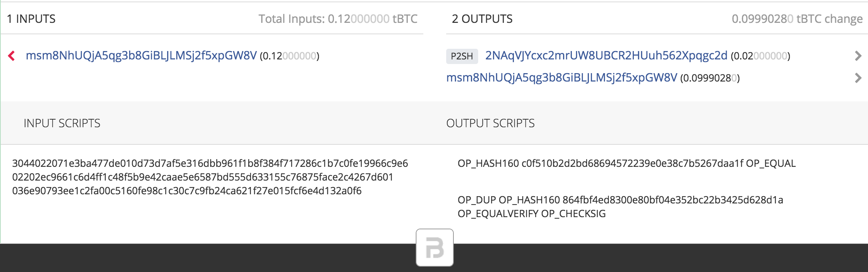Click the P2SH label badge
The width and height of the screenshot is (868, 272).
click(462, 56)
